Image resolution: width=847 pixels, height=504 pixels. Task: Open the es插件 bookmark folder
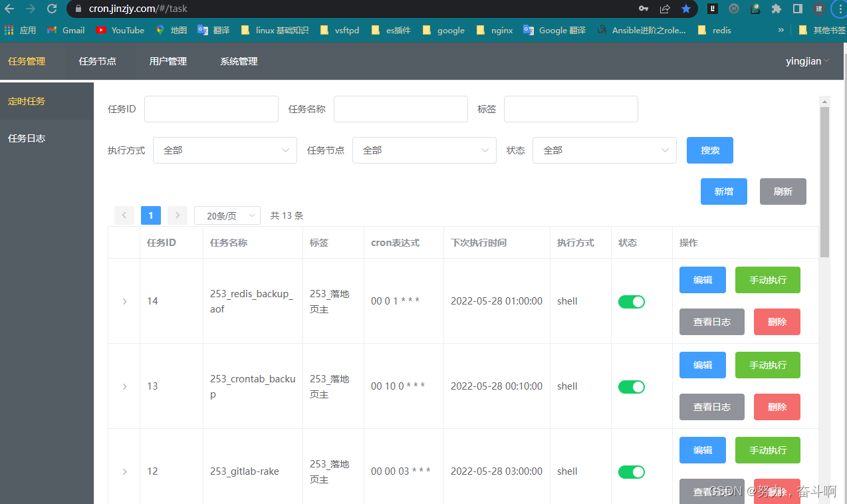[391, 30]
